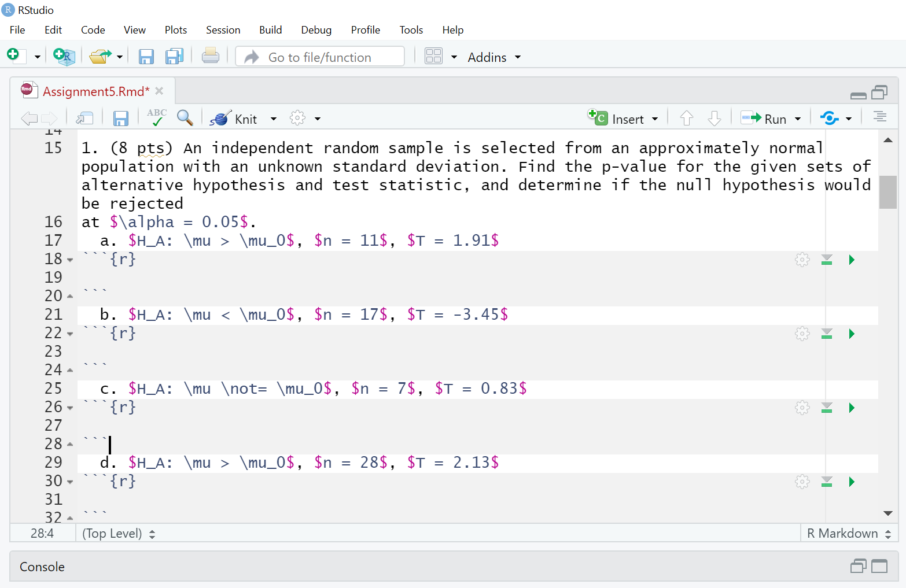Click the Run button
Viewport: 906px width, 588px height.
(x=764, y=119)
